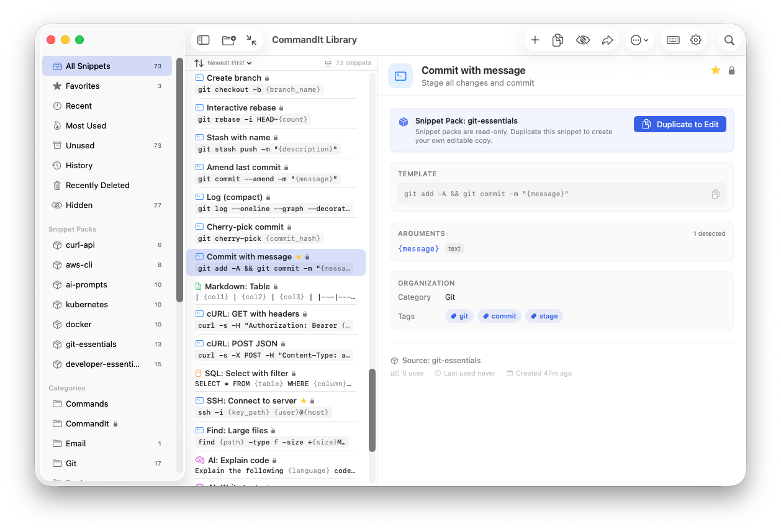Toggle the sidebar panel icon
The image size is (781, 532).
coord(204,40)
